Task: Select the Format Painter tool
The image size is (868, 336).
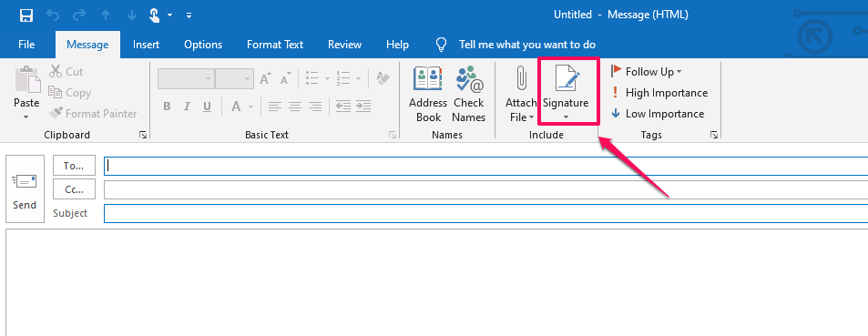Action: coord(92,114)
